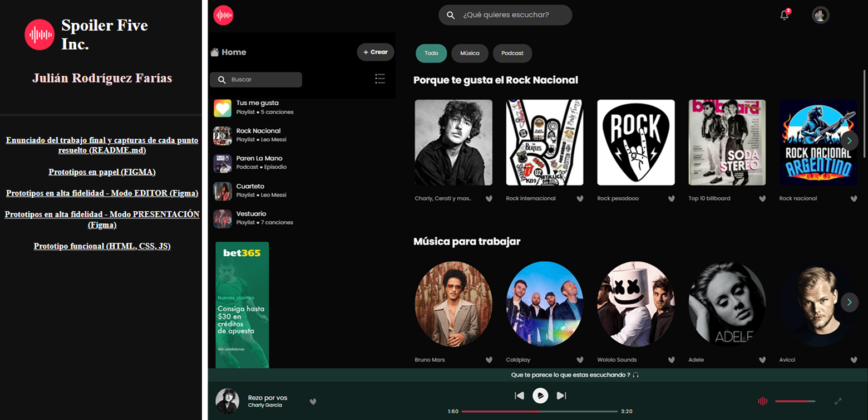Open the Modo EDITOR Figma link
The width and height of the screenshot is (868, 420).
click(102, 193)
